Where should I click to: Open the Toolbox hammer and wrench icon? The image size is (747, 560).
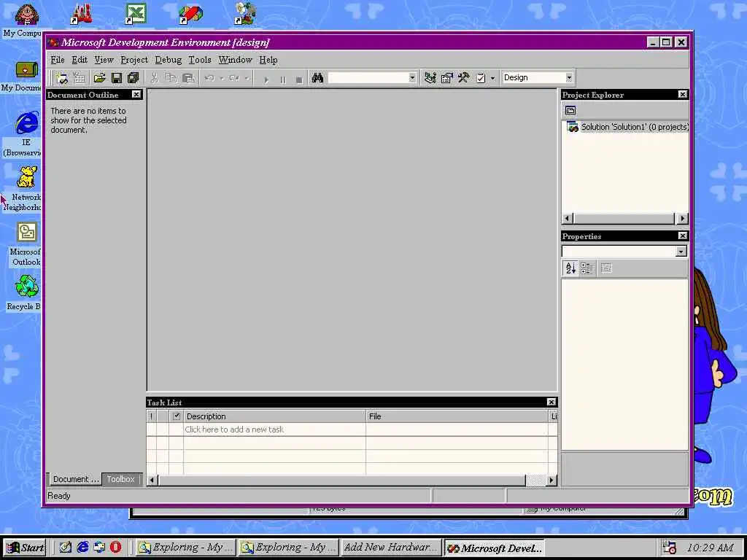(x=463, y=78)
